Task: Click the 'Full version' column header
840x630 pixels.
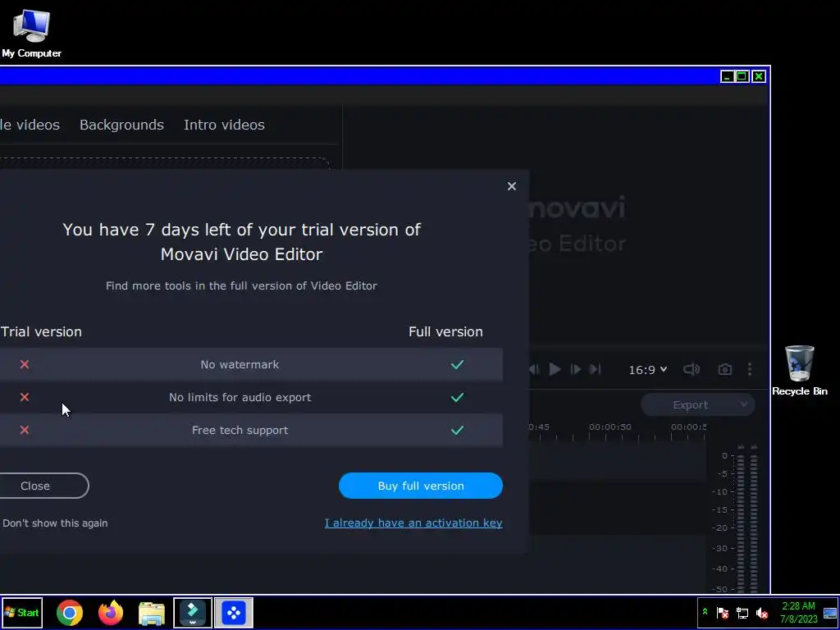Action: [x=445, y=331]
